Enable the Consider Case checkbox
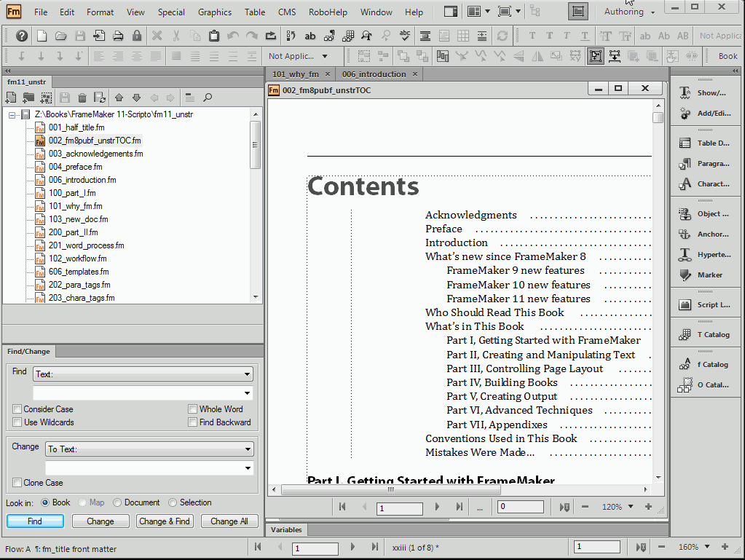The image size is (745, 560). click(x=17, y=409)
